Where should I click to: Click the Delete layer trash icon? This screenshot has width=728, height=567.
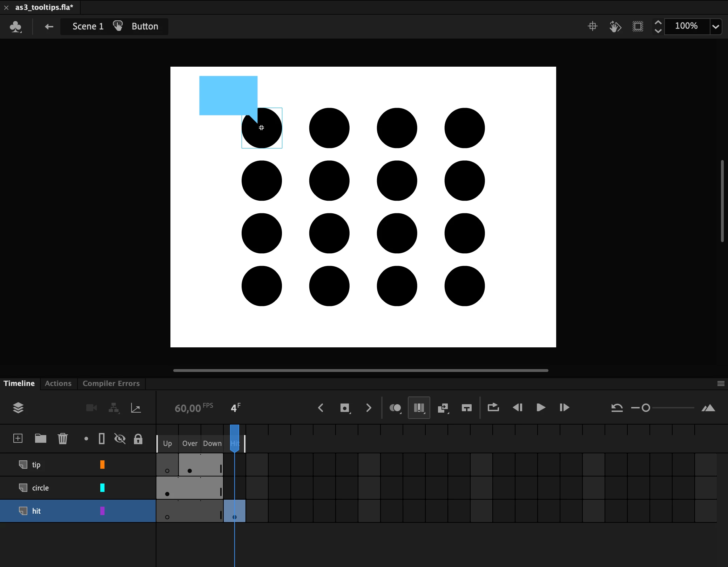[63, 438]
